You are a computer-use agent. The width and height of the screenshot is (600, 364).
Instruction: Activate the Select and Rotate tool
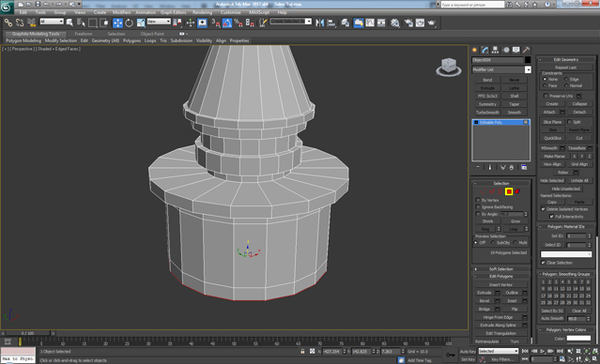click(x=130, y=23)
